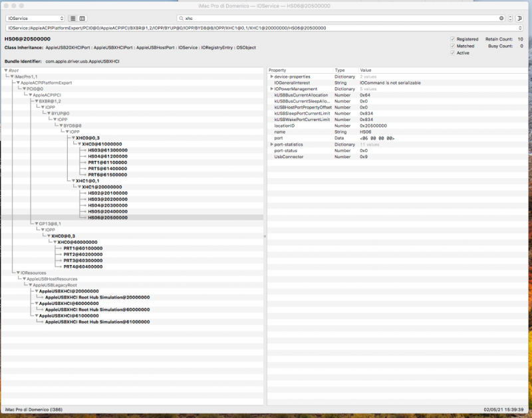
Task: Expand the port-statistics dictionary row
Action: (271, 144)
